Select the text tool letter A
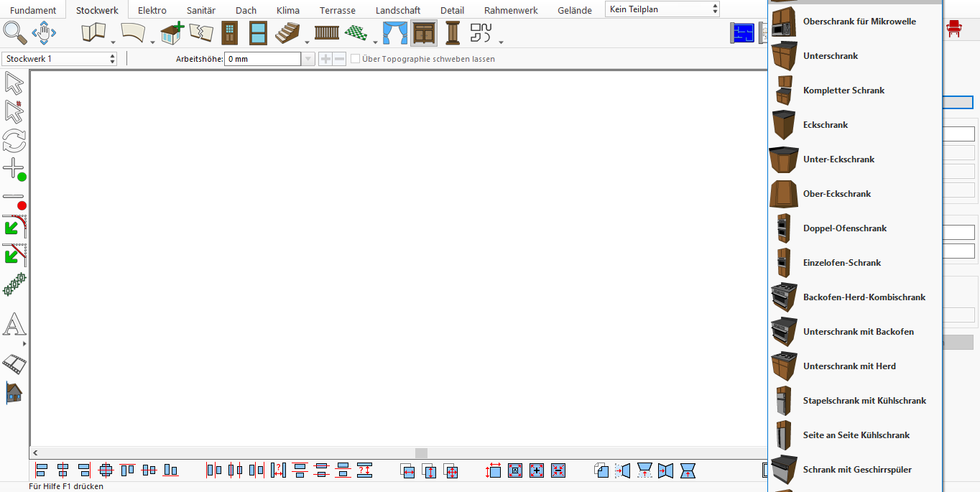980x492 pixels. tap(14, 324)
